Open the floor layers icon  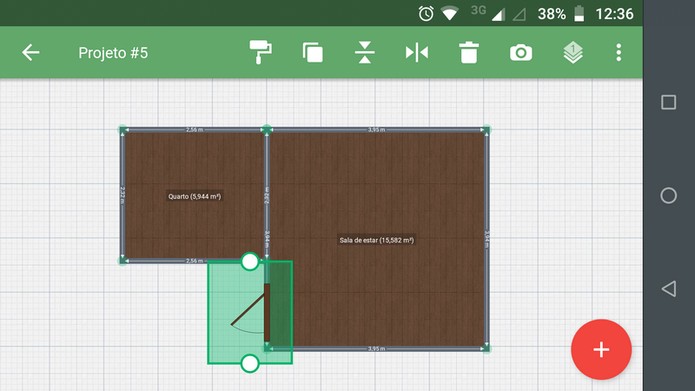point(573,53)
